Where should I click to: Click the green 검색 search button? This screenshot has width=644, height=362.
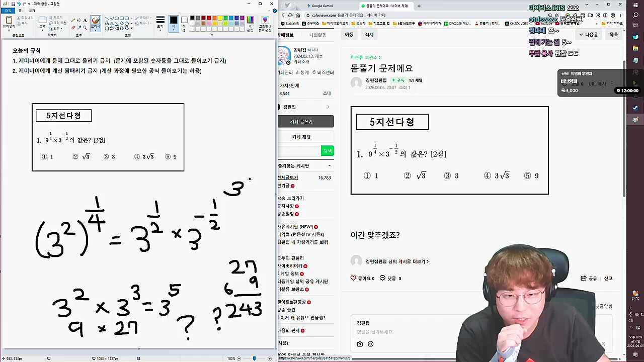[x=328, y=151]
